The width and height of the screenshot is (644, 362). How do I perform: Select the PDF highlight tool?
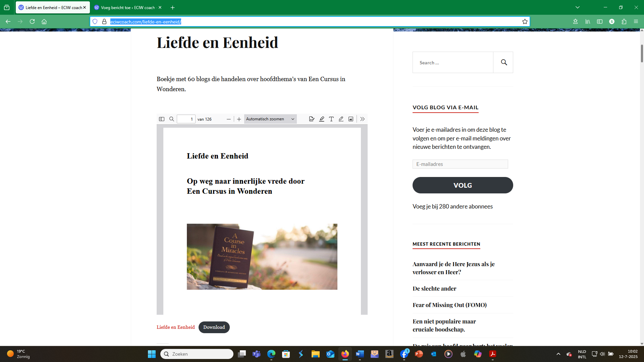click(x=322, y=119)
